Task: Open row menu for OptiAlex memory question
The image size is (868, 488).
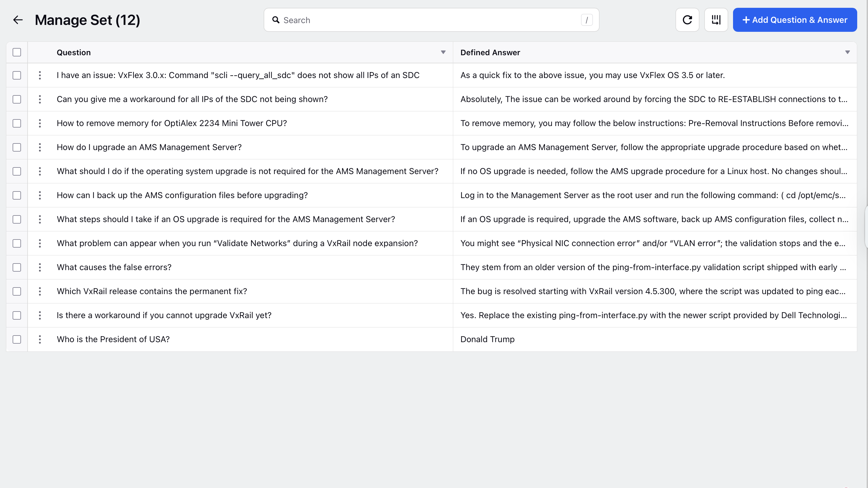Action: click(x=40, y=123)
